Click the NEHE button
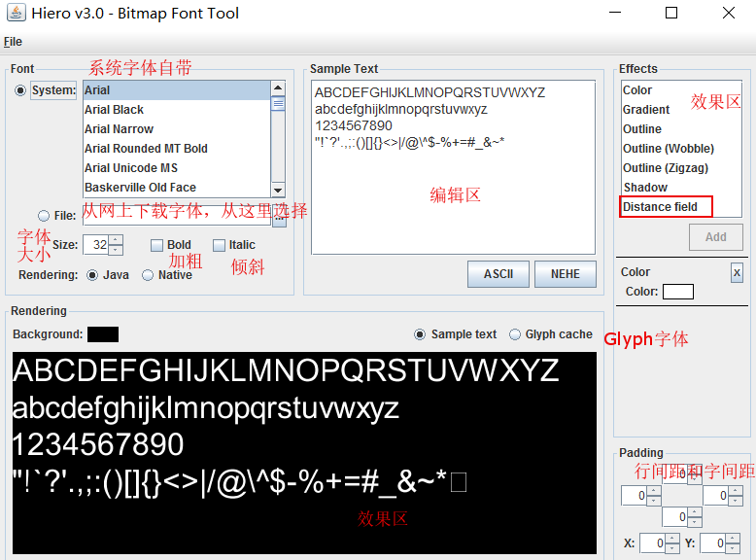The width and height of the screenshot is (756, 560). [x=566, y=274]
